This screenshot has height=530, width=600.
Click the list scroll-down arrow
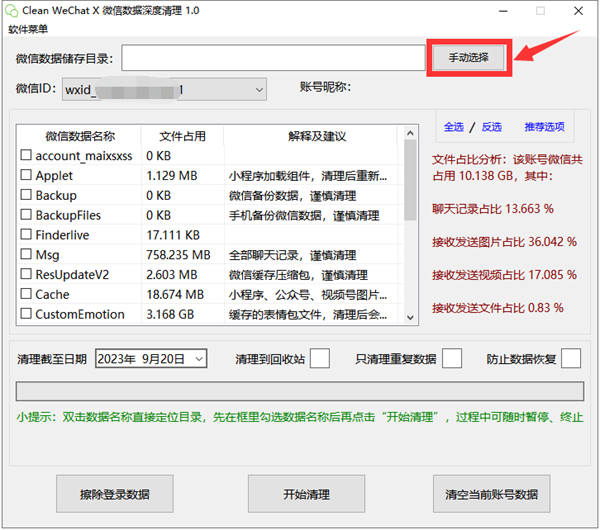click(x=410, y=318)
